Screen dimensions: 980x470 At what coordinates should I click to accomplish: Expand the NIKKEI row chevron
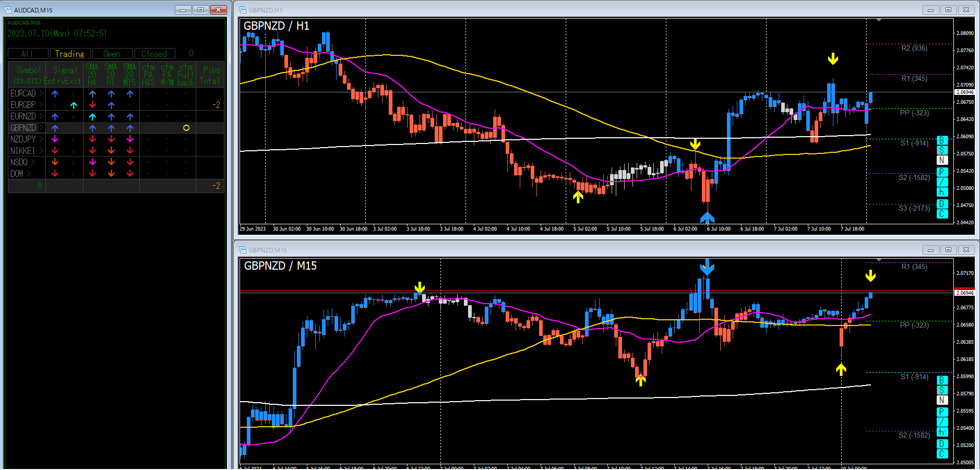pyautogui.click(x=41, y=151)
